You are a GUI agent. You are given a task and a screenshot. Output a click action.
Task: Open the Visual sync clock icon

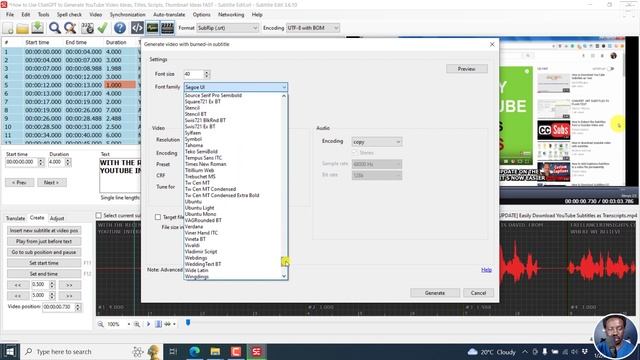pos(87,28)
